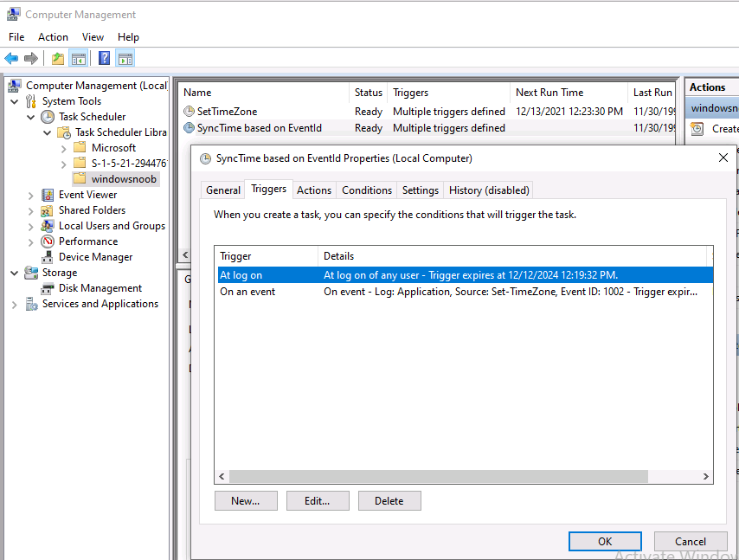Click the Status column header
The height and width of the screenshot is (560, 739).
[x=368, y=93]
